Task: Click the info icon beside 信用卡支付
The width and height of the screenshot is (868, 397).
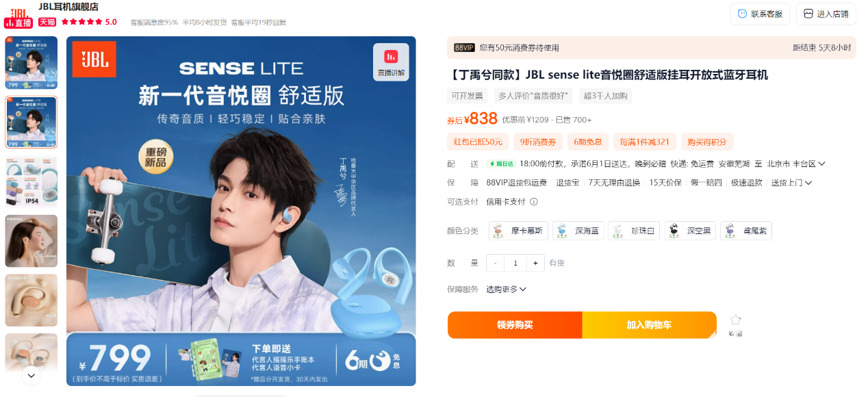Action: tap(534, 202)
